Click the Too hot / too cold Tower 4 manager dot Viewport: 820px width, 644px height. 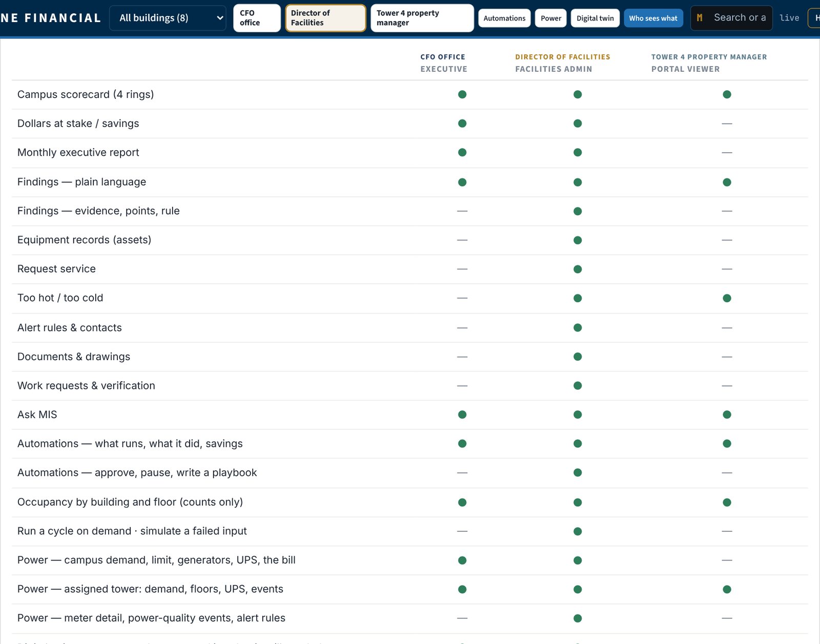[727, 298]
